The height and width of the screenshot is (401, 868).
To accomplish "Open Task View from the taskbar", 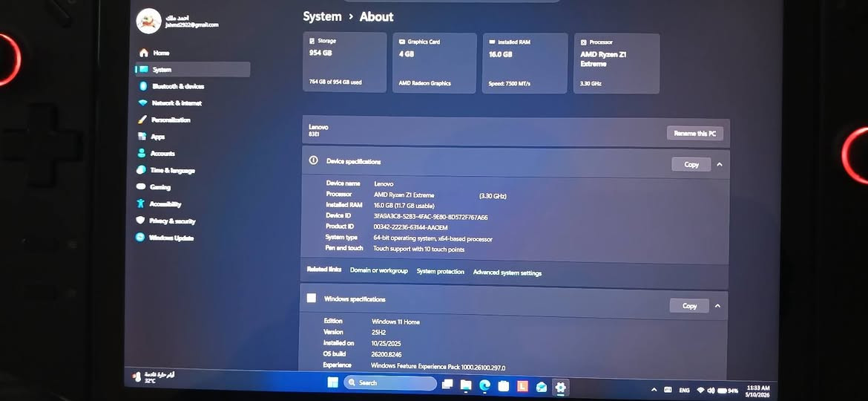I will point(447,385).
